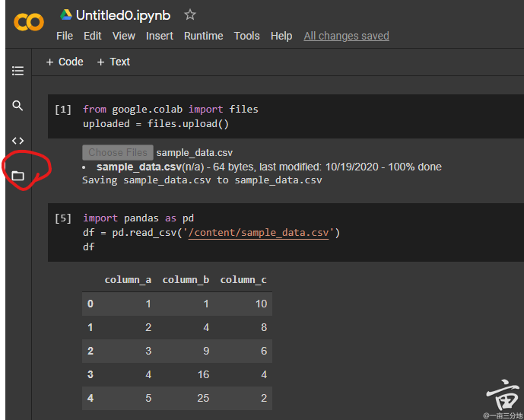524x420 pixels.
Task: Open the Tools menu
Action: click(x=246, y=36)
